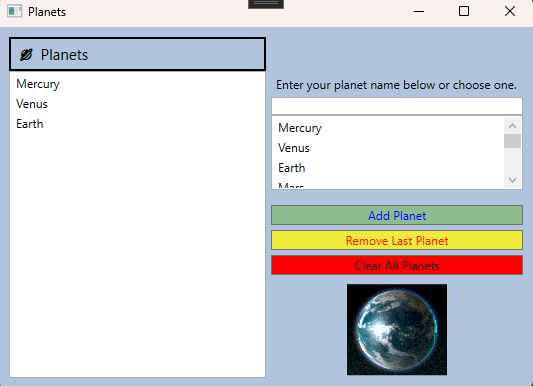Screen dimensions: 533x386
Task: Choose Venus from the suggestion list
Action: click(x=388, y=148)
